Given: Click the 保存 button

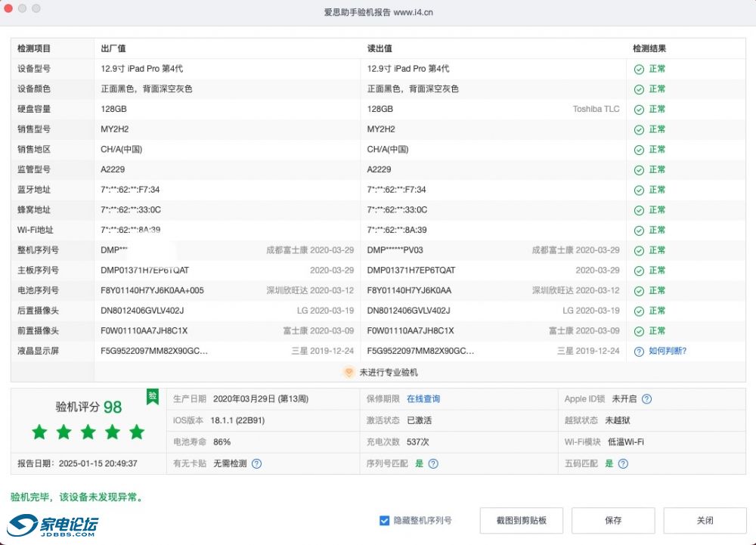Looking at the screenshot, I should [613, 520].
